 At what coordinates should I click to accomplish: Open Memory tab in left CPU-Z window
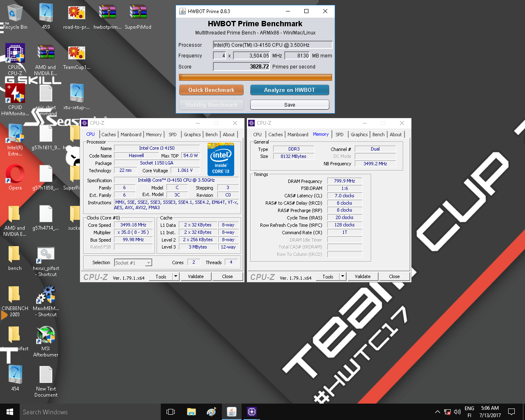(x=154, y=135)
